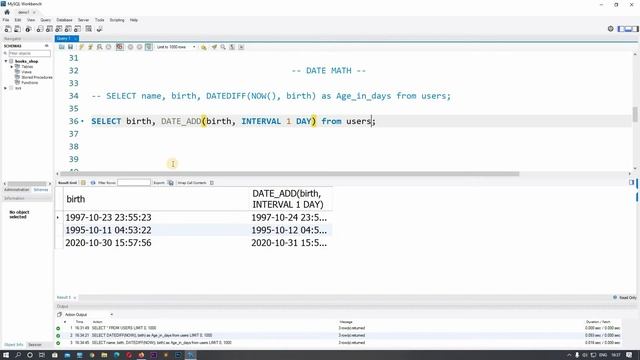This screenshot has height=360, width=640.
Task: Open the Tools menu
Action: tap(100, 20)
